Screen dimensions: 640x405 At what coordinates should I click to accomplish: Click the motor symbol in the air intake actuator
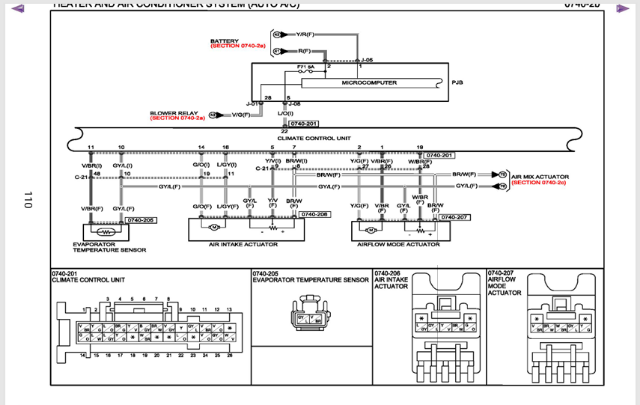pyautogui.click(x=214, y=227)
